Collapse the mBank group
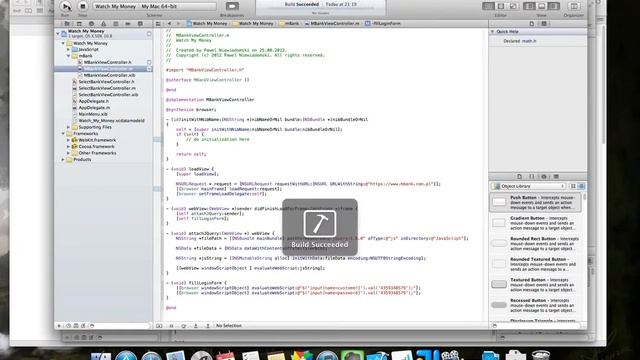The image size is (640, 360). (69, 56)
